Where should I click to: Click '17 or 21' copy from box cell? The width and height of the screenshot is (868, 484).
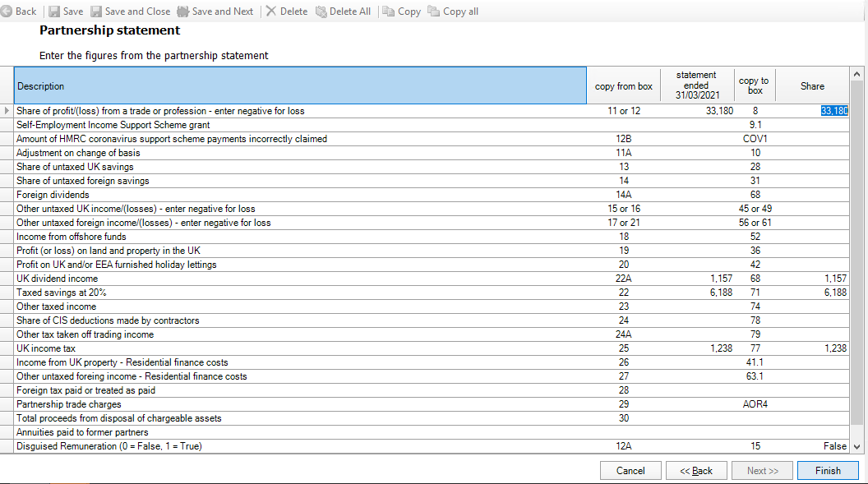[x=623, y=223]
